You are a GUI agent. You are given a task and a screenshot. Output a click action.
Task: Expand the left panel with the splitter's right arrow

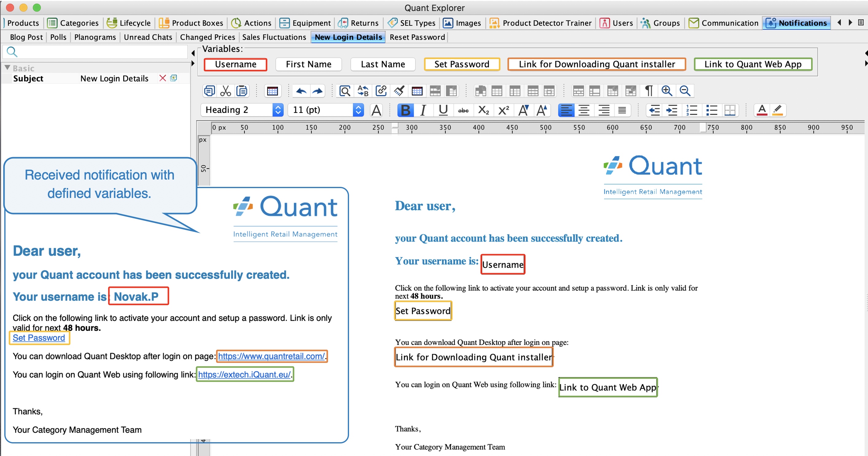tap(193, 63)
